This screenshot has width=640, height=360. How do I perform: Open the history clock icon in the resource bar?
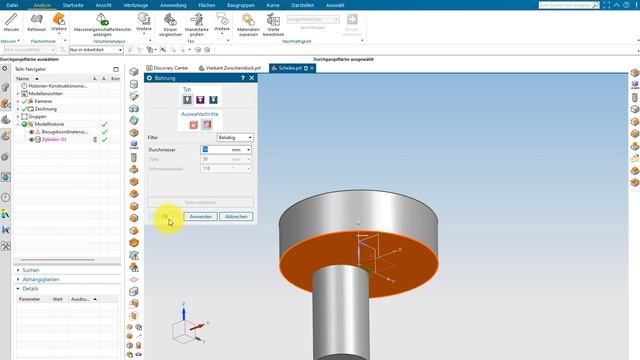(x=5, y=198)
